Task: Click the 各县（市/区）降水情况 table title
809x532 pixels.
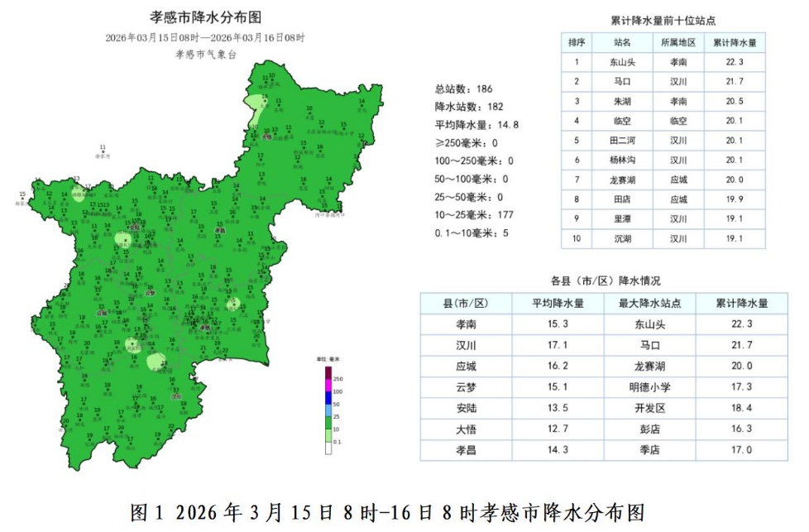Action: pyautogui.click(x=606, y=281)
